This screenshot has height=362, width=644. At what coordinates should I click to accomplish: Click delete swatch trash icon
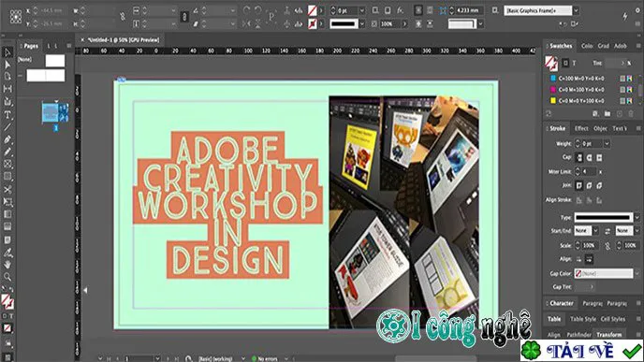tap(631, 114)
